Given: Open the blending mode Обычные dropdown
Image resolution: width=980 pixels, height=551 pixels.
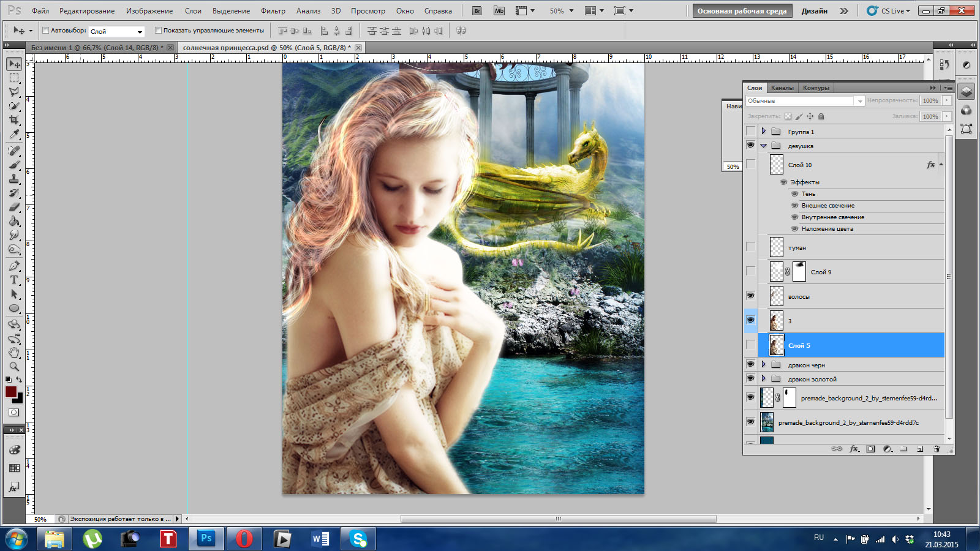Looking at the screenshot, I should (x=805, y=100).
